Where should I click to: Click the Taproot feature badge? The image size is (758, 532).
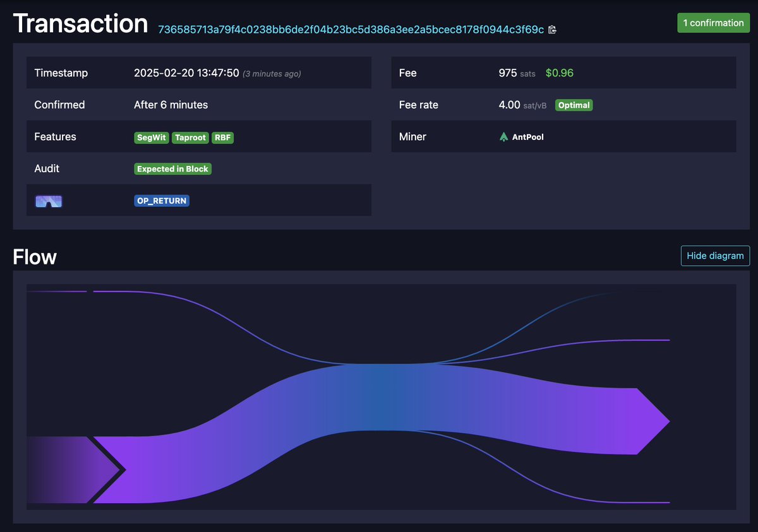pyautogui.click(x=190, y=137)
